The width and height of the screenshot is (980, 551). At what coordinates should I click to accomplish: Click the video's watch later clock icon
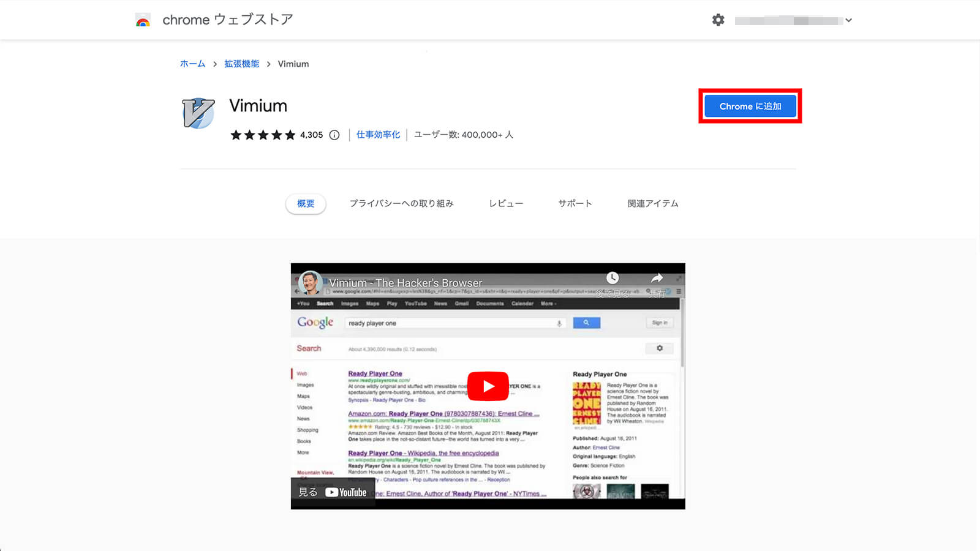tap(612, 278)
